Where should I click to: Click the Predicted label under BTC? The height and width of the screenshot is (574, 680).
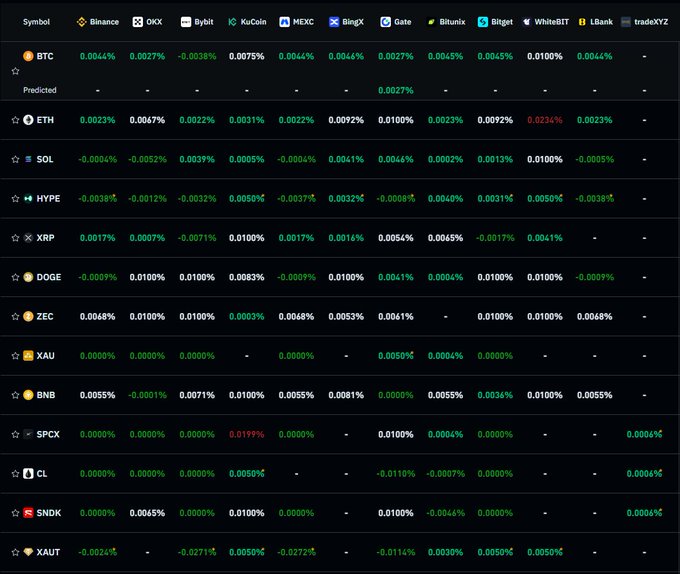coord(40,90)
